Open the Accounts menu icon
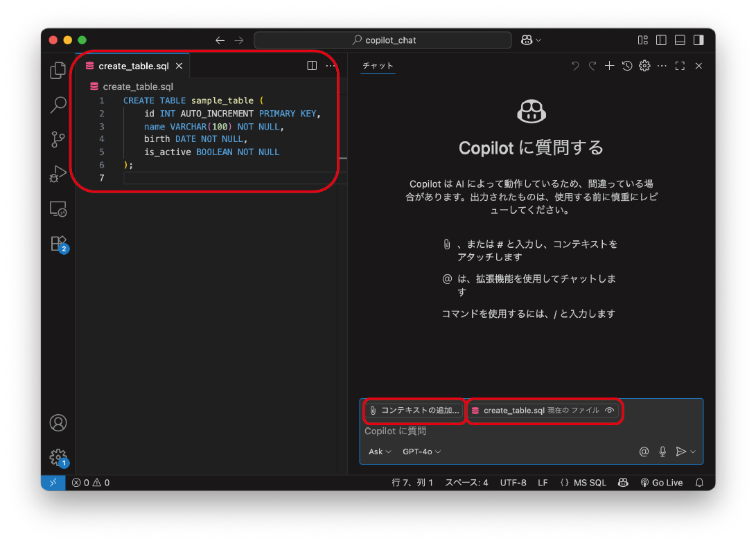Viewport: 756px width, 545px height. pyautogui.click(x=58, y=422)
